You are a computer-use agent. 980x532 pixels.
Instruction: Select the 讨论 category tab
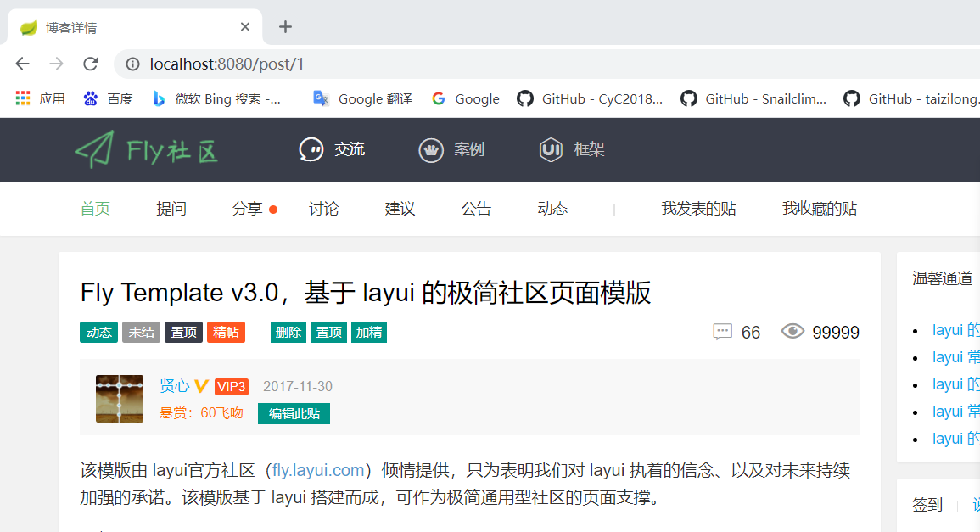click(x=324, y=209)
